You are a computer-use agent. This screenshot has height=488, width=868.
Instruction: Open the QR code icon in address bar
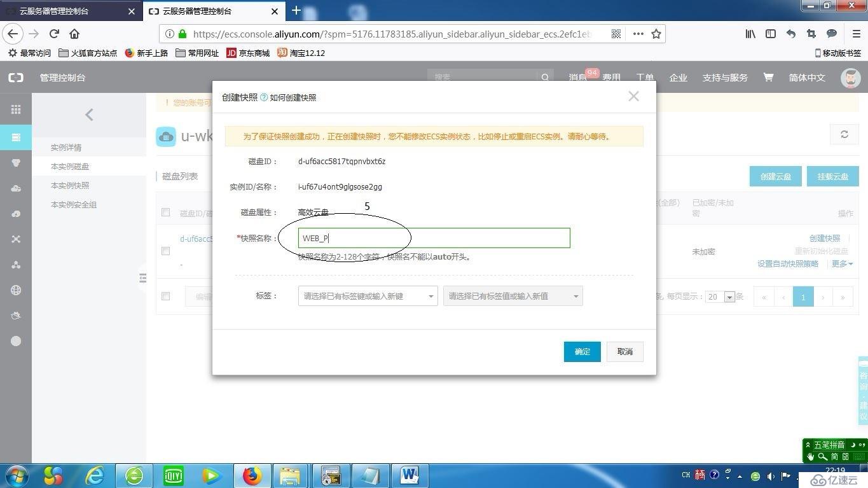pyautogui.click(x=616, y=34)
